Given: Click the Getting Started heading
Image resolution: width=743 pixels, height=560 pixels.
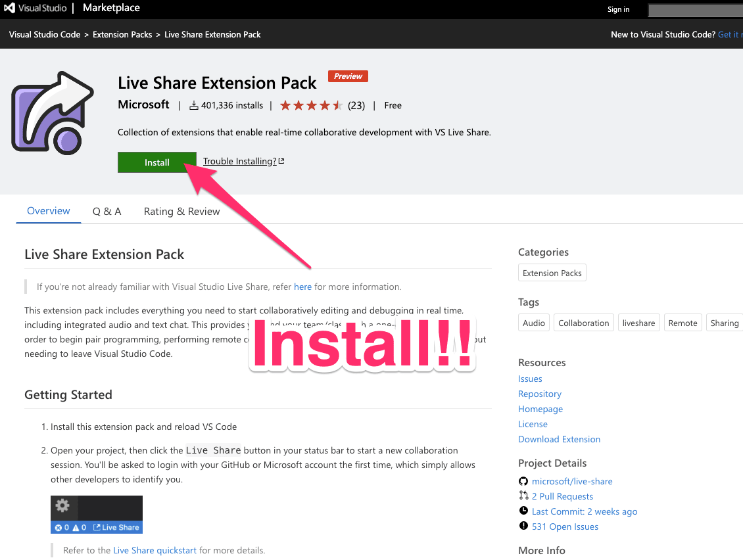Looking at the screenshot, I should [68, 395].
